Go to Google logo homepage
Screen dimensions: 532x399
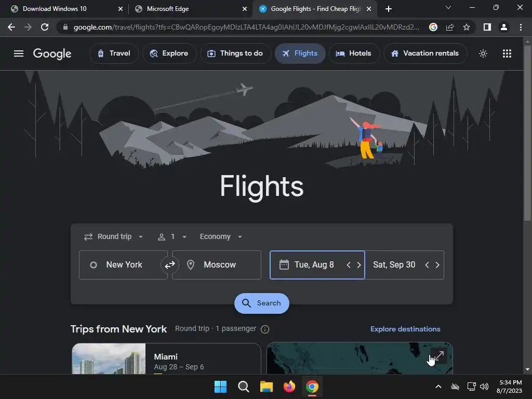52,54
